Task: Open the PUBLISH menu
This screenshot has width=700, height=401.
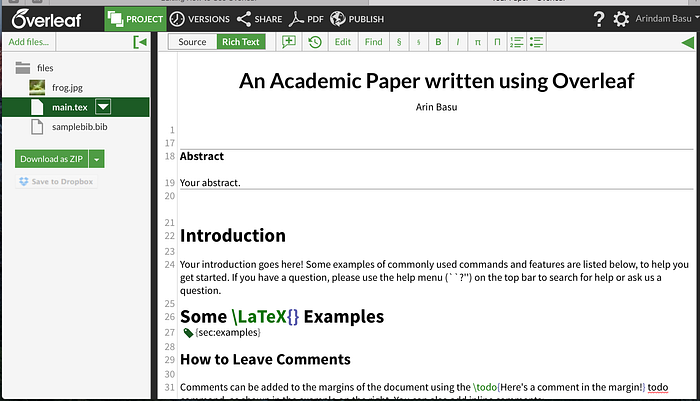Action: 357,19
